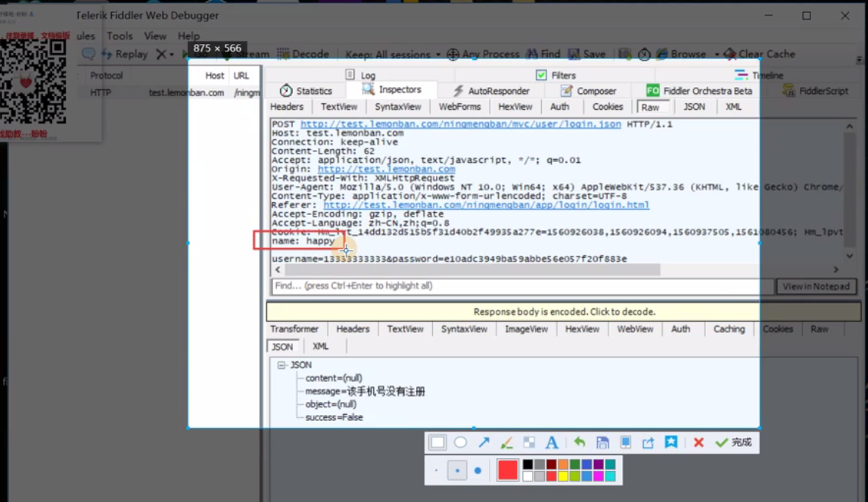Open the Browse dropdown arrow
Viewport: 868px width, 502px height.
tap(717, 55)
